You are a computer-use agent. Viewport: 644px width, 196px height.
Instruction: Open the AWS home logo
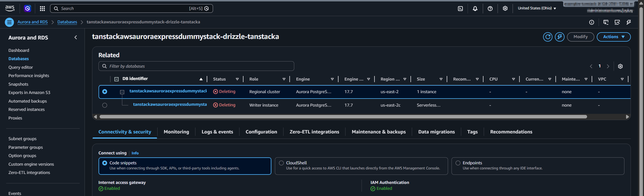pyautogui.click(x=10, y=8)
